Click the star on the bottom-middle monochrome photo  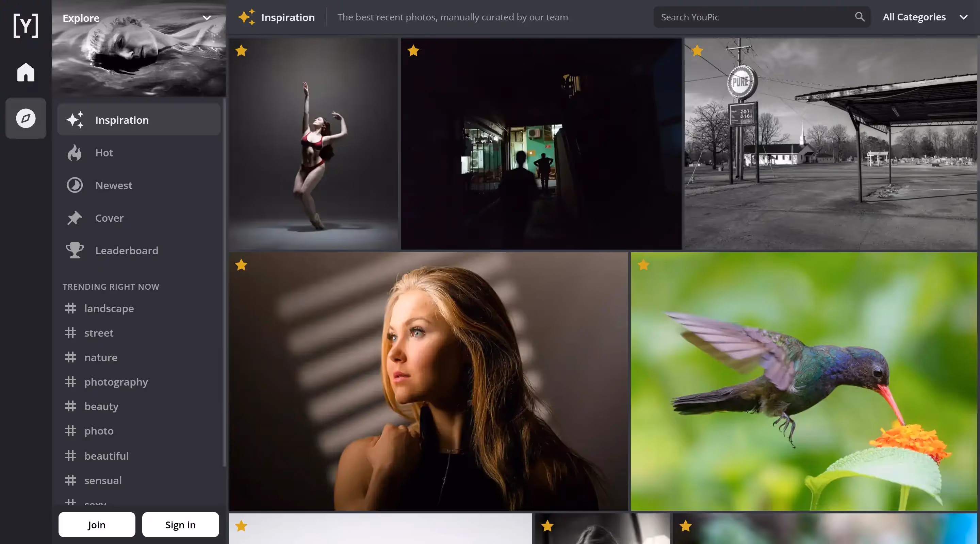click(x=548, y=526)
